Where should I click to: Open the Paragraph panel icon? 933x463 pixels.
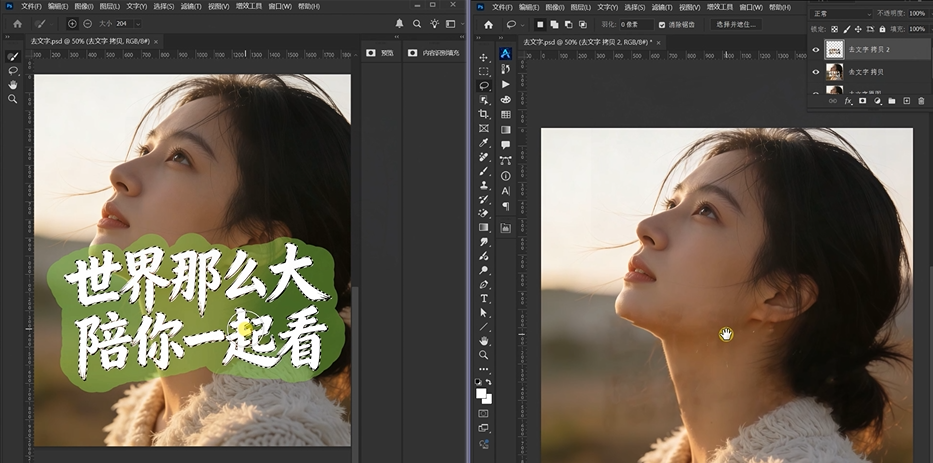pyautogui.click(x=506, y=206)
